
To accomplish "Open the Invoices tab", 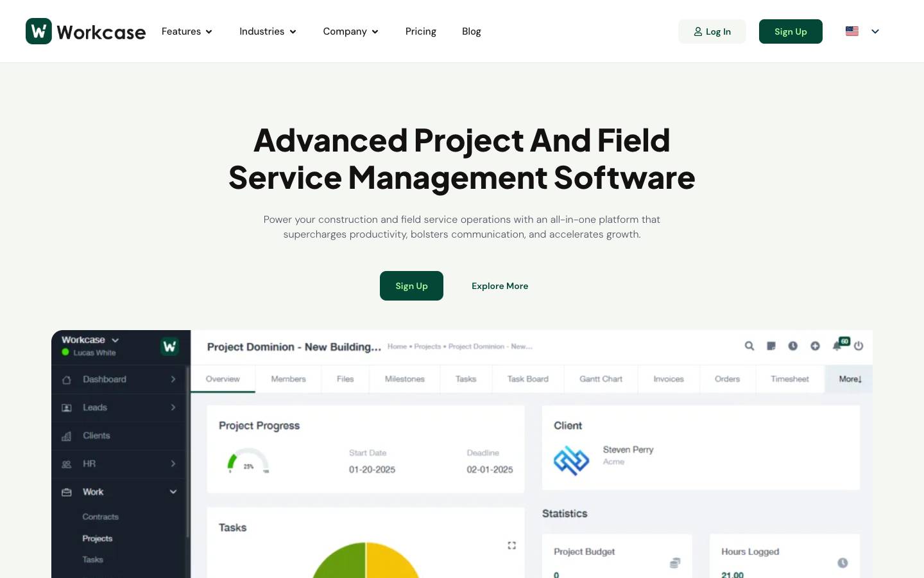I will (669, 379).
